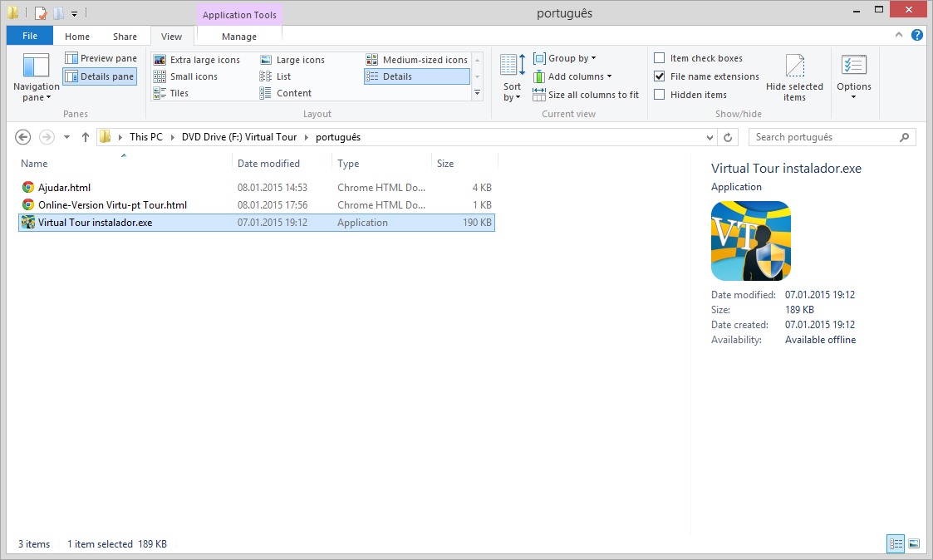Click the Virtual Tour preview thumbnail
Image resolution: width=933 pixels, height=560 pixels.
[751, 241]
